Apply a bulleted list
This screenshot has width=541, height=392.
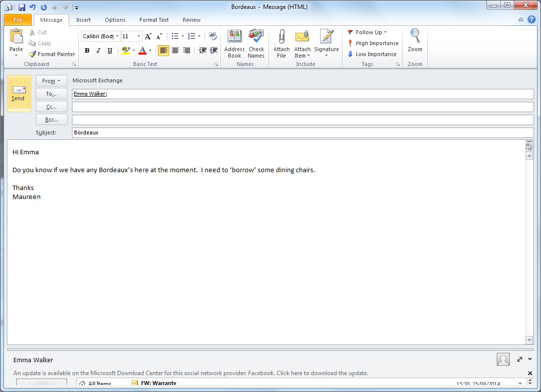(175, 36)
